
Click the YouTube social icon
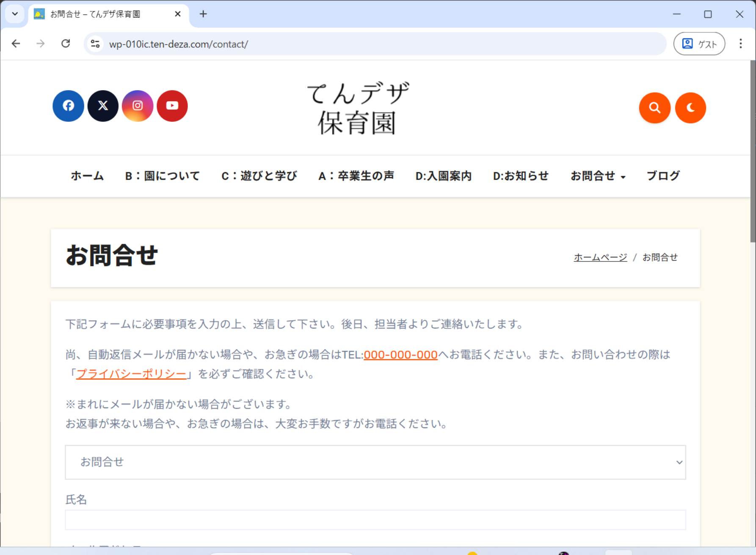pyautogui.click(x=172, y=106)
